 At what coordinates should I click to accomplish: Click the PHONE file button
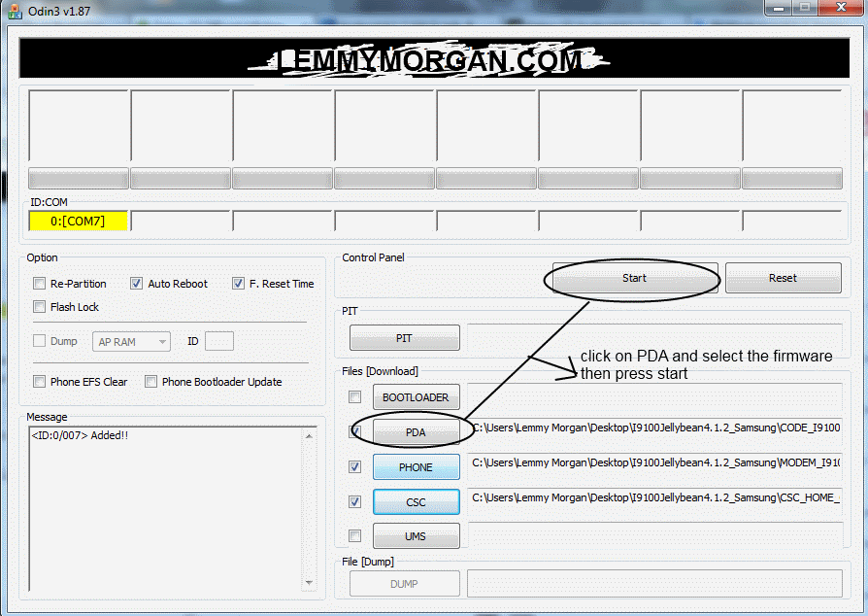tap(416, 467)
